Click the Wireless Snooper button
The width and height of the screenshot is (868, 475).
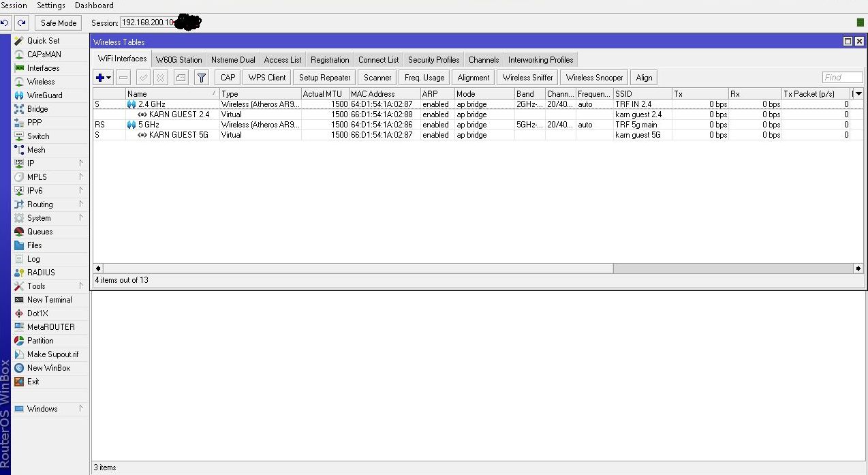point(594,78)
